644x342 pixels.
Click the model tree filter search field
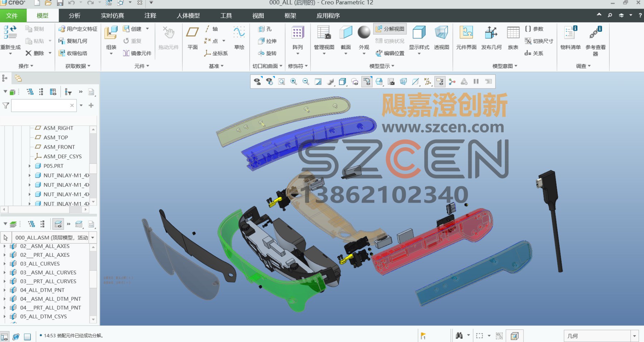click(44, 106)
